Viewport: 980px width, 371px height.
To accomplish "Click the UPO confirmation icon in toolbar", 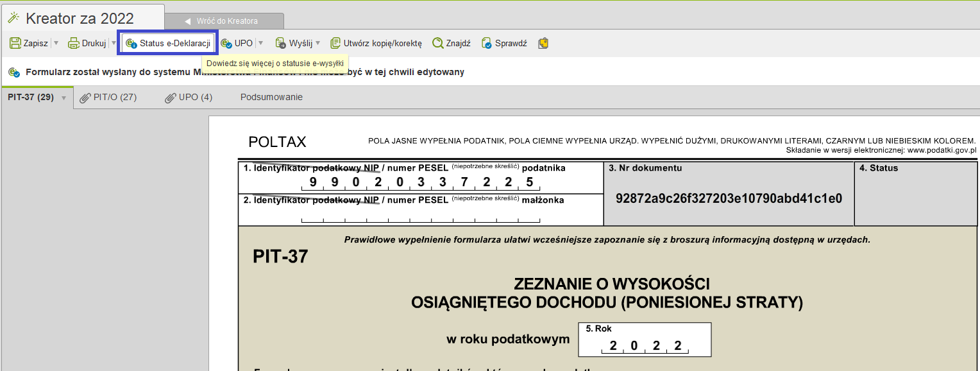I will click(x=226, y=44).
